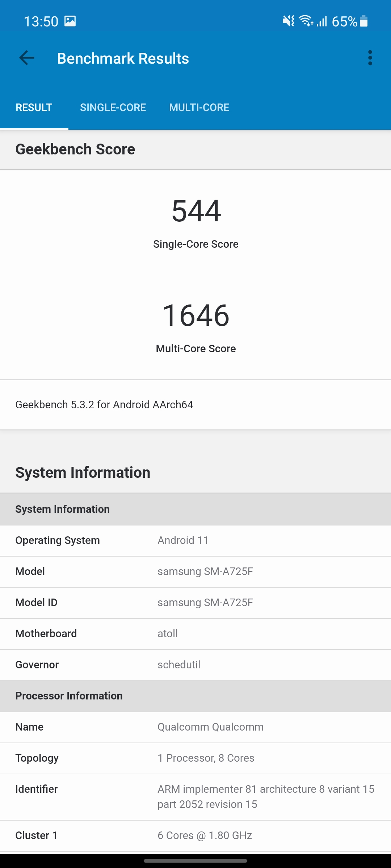Tap the Geekbench 5.3.2 version text

pos(104,405)
